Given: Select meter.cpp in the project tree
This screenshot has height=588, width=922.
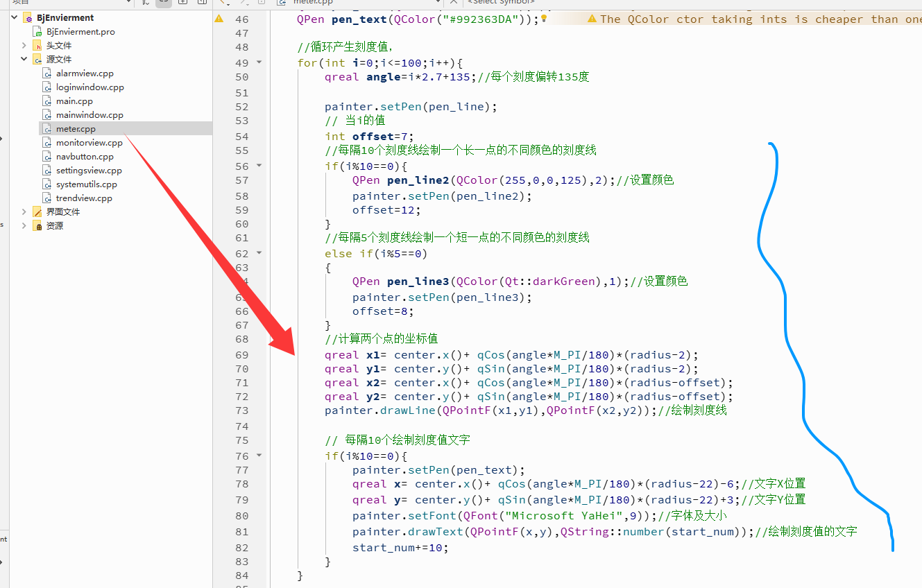Looking at the screenshot, I should pyautogui.click(x=76, y=129).
